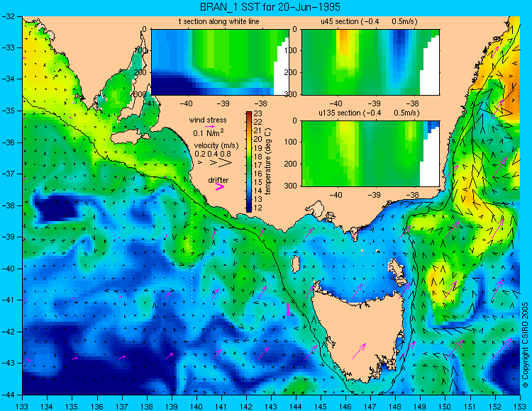Screen dimensions: 532x411
Task: Click the 18 value on the temperature colorbar
Action: (258, 157)
